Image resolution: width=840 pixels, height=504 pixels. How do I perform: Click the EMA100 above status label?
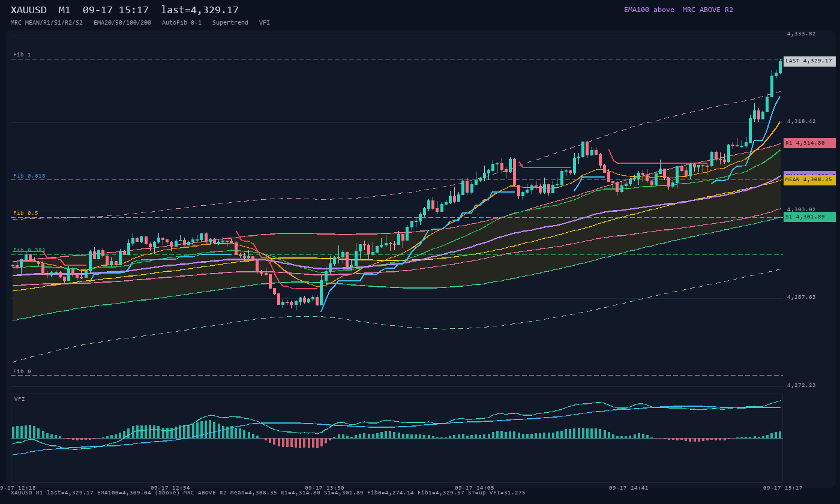click(x=649, y=10)
